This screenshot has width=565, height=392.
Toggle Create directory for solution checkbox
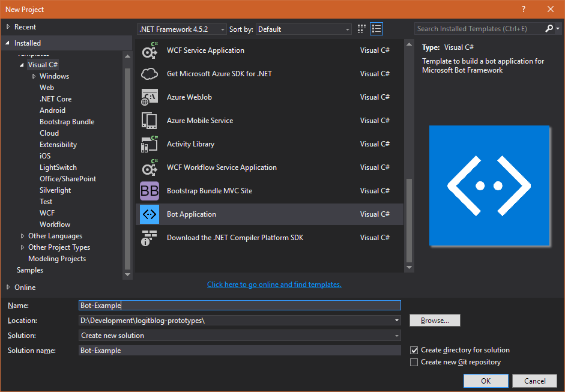coord(414,350)
